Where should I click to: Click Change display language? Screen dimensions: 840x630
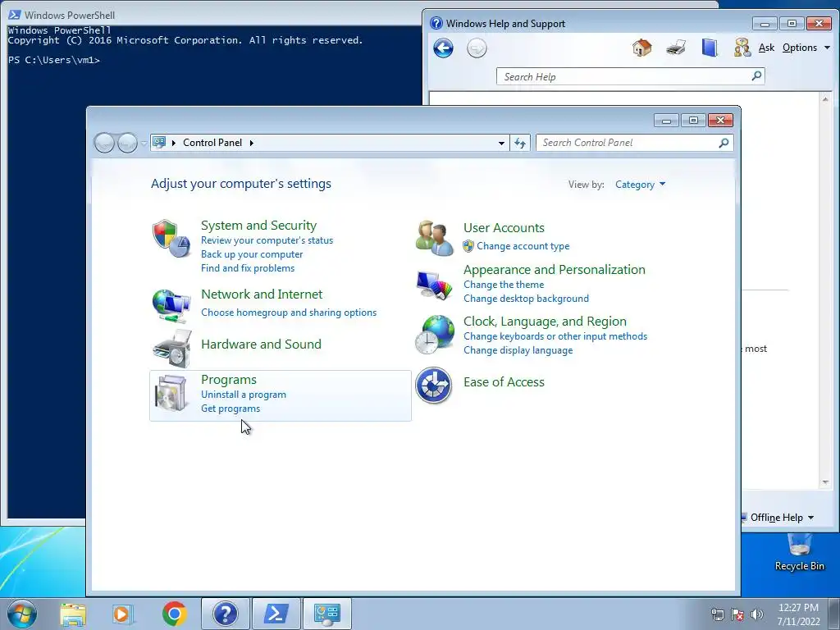pos(518,350)
